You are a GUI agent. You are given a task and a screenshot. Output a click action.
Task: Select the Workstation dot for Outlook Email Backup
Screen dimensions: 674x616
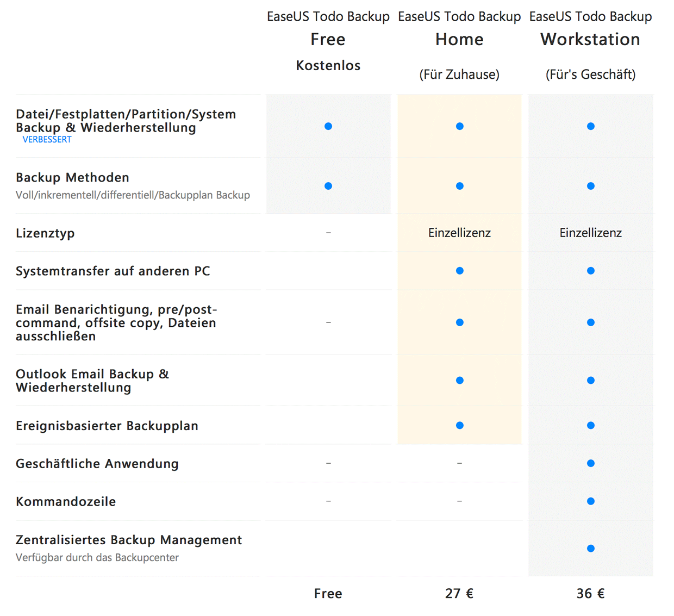[x=591, y=381]
